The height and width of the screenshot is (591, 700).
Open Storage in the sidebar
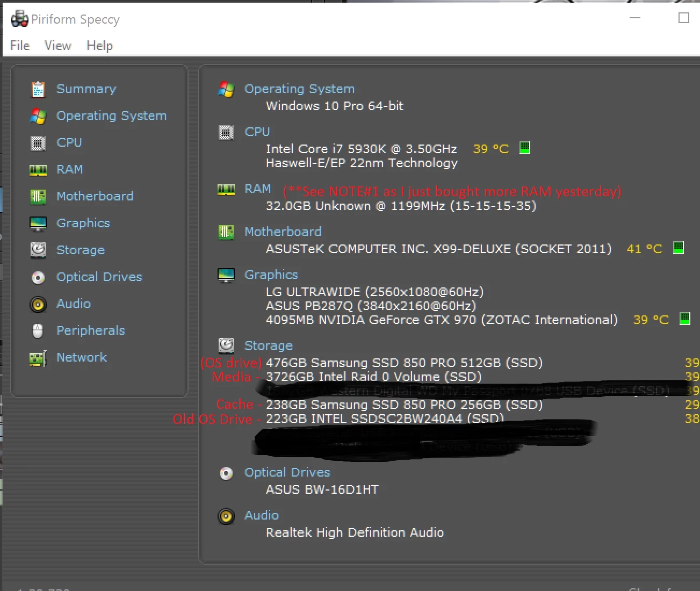pyautogui.click(x=81, y=250)
